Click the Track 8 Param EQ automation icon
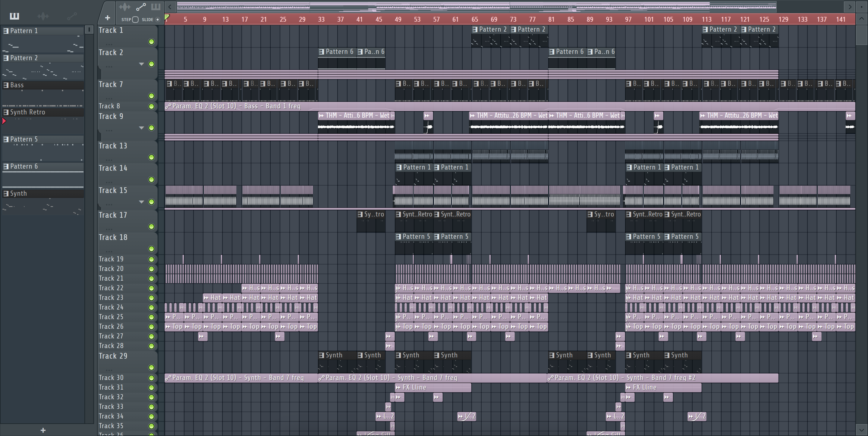Screen dimensions: 868x436 (x=168, y=106)
